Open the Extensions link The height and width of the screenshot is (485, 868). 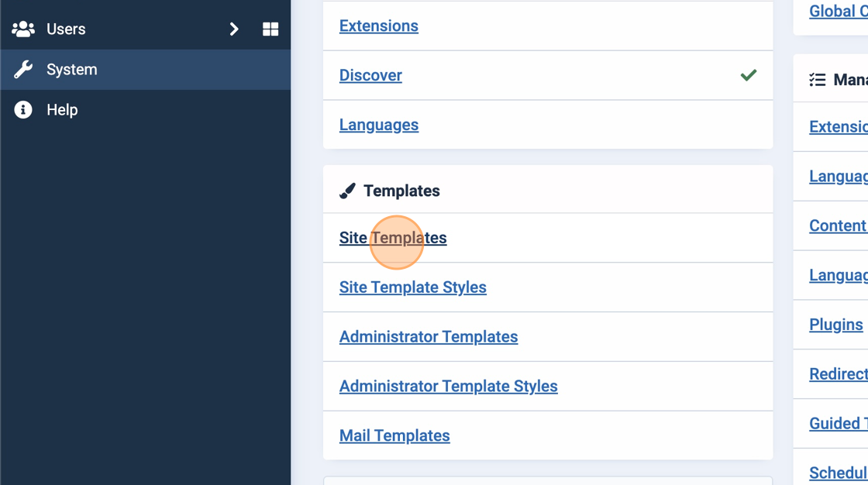(378, 26)
